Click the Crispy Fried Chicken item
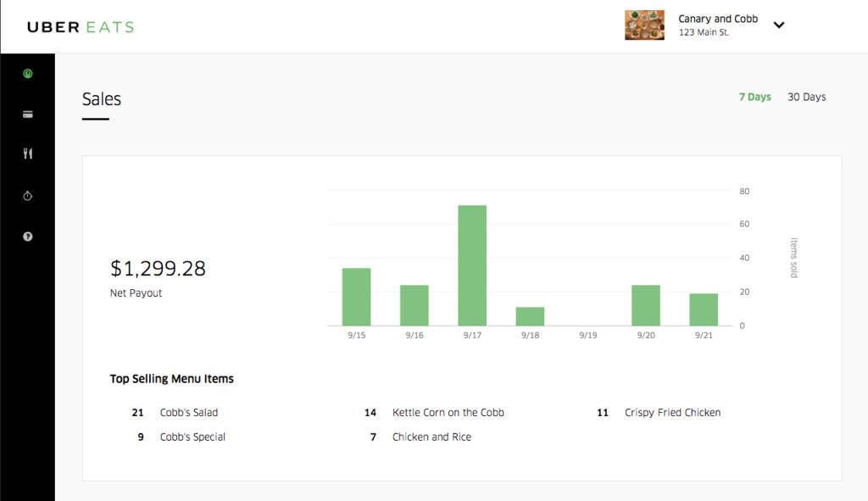This screenshot has height=501, width=868. (x=672, y=413)
